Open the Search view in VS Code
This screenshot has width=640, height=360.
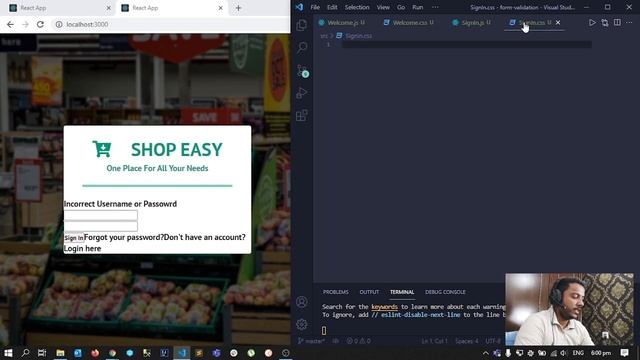302,48
